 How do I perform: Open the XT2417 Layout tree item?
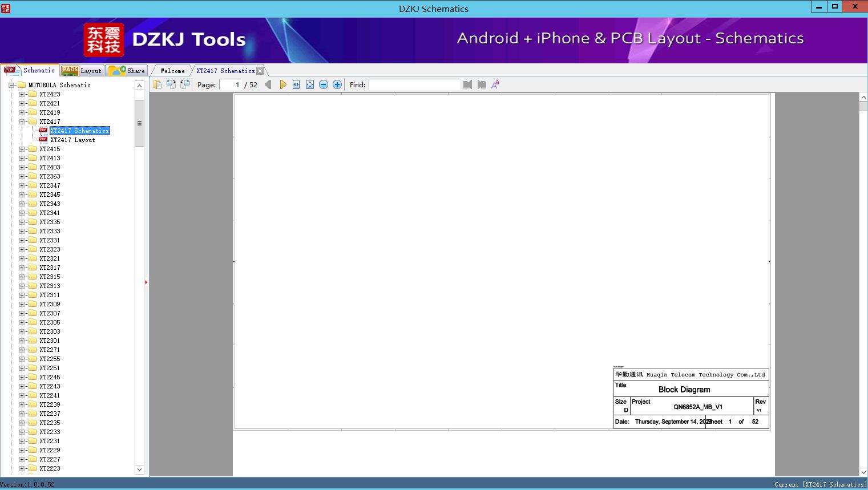coord(72,140)
